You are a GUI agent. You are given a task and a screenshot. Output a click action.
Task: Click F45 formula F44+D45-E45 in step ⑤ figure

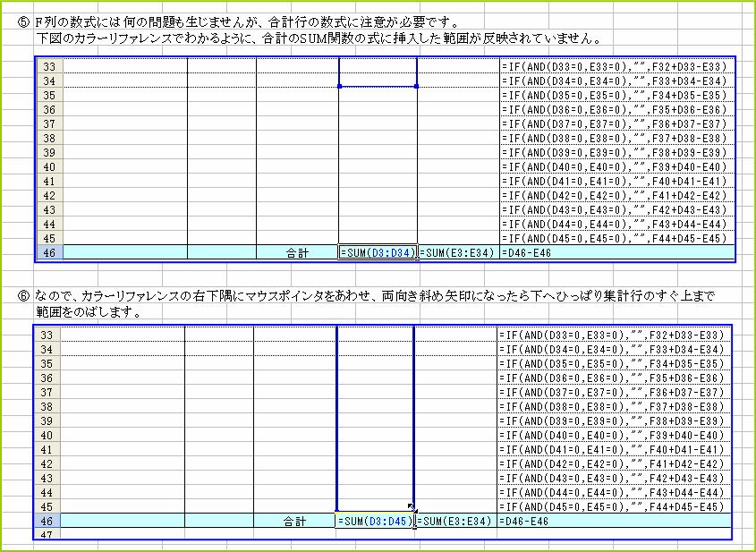point(617,239)
